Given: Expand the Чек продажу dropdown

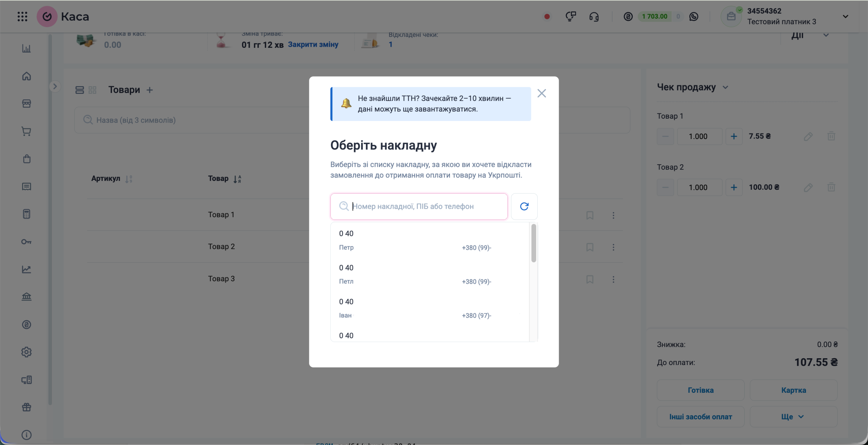Looking at the screenshot, I should pos(725,87).
